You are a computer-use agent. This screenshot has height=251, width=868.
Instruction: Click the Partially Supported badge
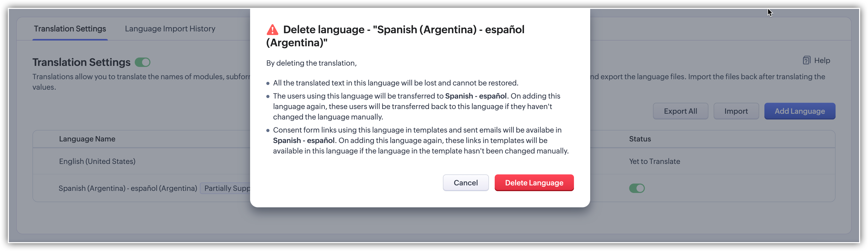click(x=226, y=188)
